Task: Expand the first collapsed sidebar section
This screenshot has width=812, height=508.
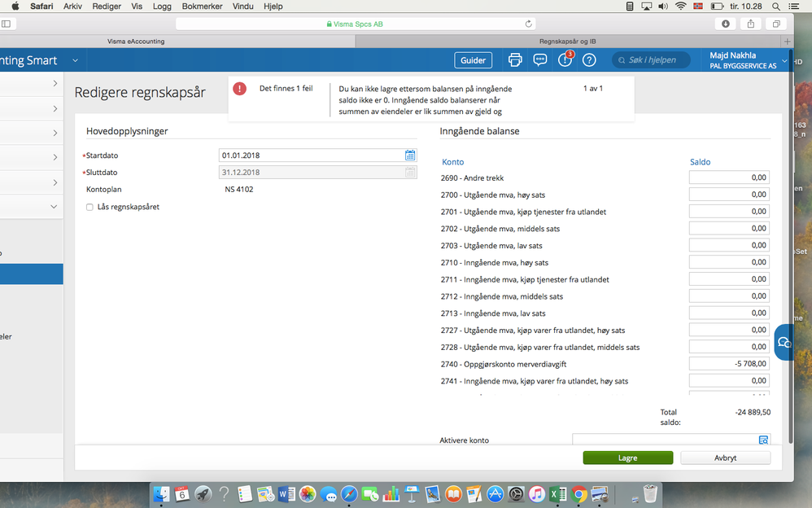Action: point(55,84)
